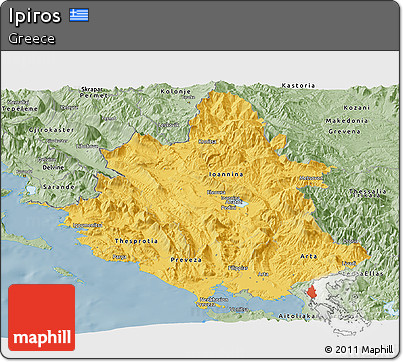The image size is (403, 362).
Task: Select the Tepelene label
Action: point(19,109)
